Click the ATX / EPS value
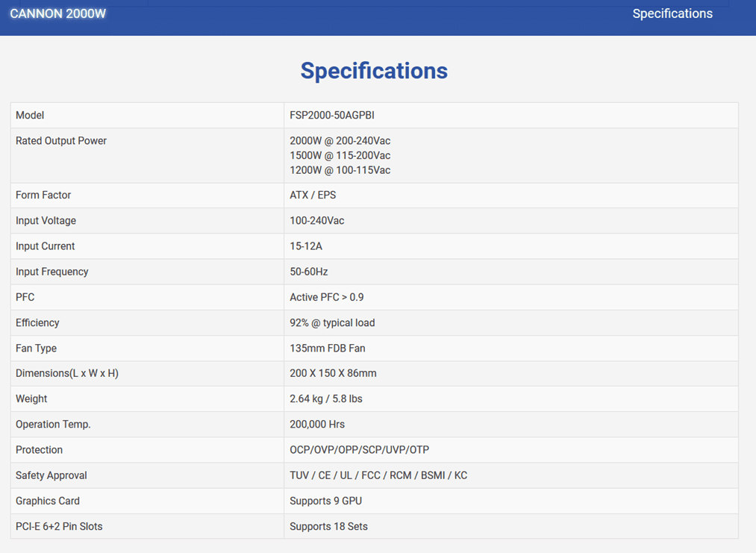 pyautogui.click(x=313, y=195)
